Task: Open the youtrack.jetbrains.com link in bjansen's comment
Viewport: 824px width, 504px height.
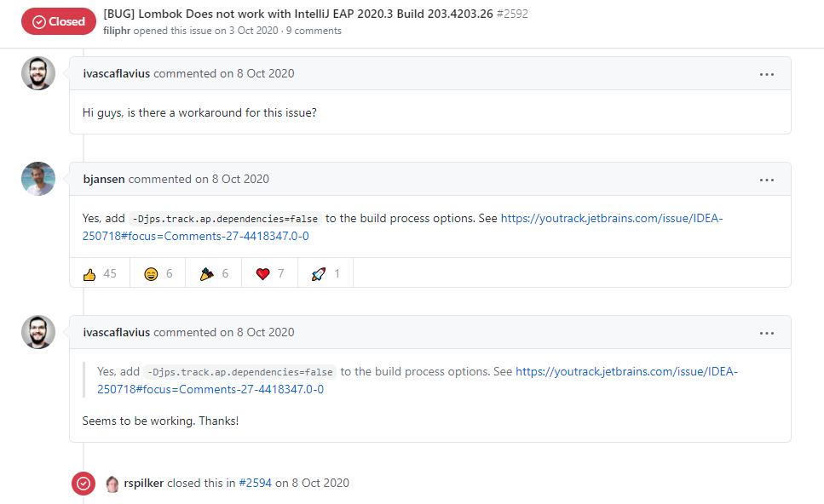Action: [x=611, y=219]
